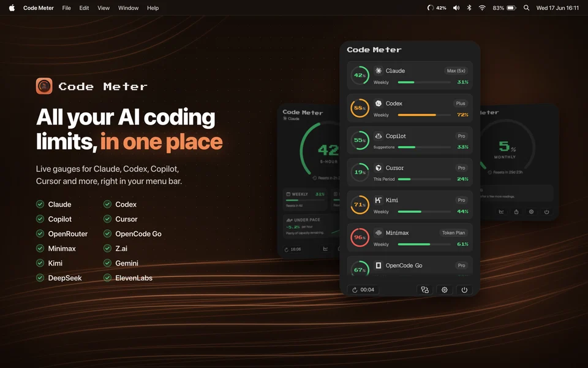Viewport: 588px width, 368px height.
Task: Click the "Minimax" text in the feature list
Action: (x=62, y=248)
